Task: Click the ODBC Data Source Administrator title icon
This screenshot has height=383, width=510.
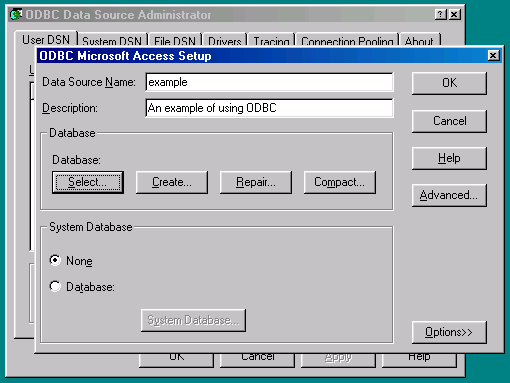Action: [16, 14]
